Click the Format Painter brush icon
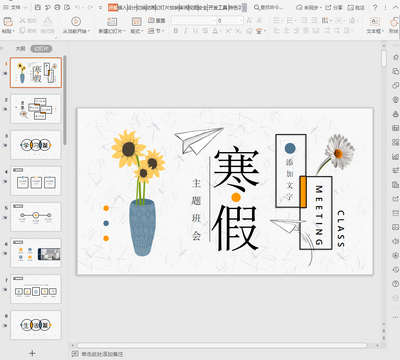The image size is (400, 360). tap(48, 21)
